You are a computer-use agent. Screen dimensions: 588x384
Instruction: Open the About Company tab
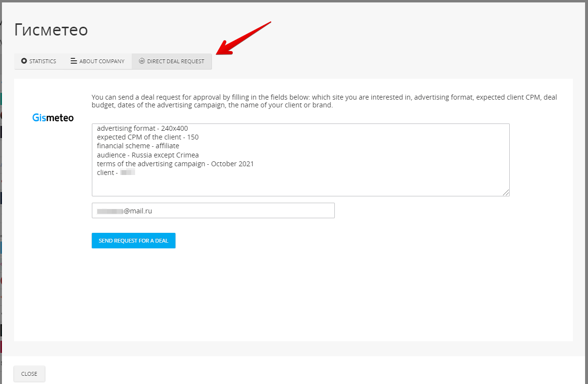[x=98, y=61]
